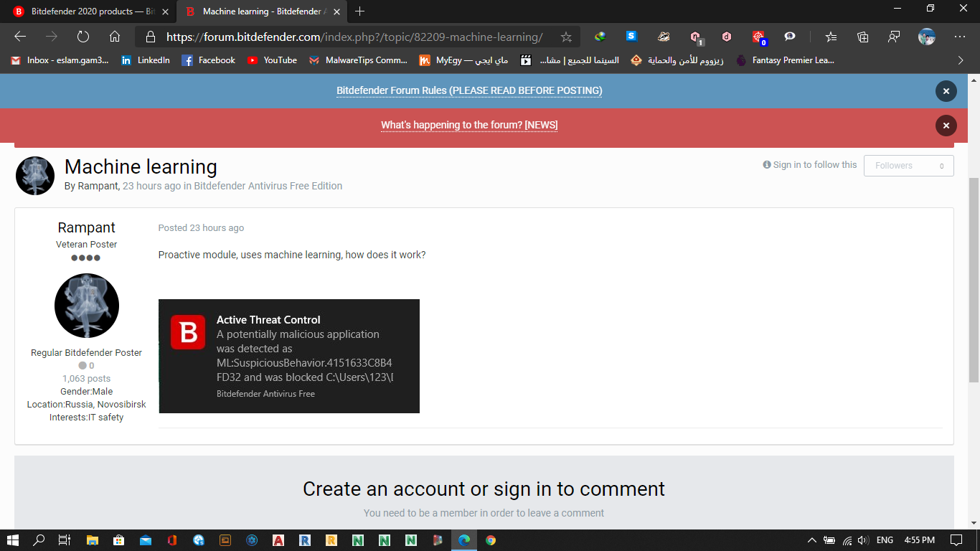This screenshot has width=980, height=551.
Task: Refresh the current page
Action: coord(83,37)
